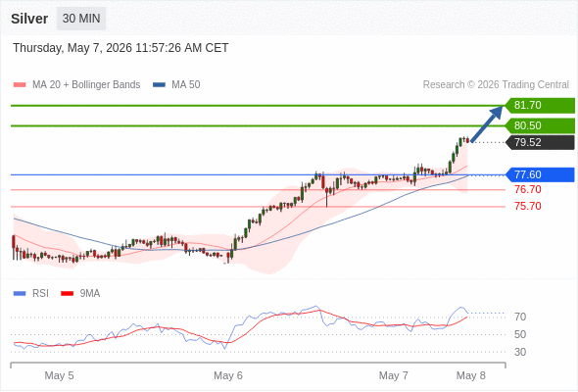Viewport: 578px width, 392px height.
Task: Click the 30 MIN timeframe button
Action: 81,19
